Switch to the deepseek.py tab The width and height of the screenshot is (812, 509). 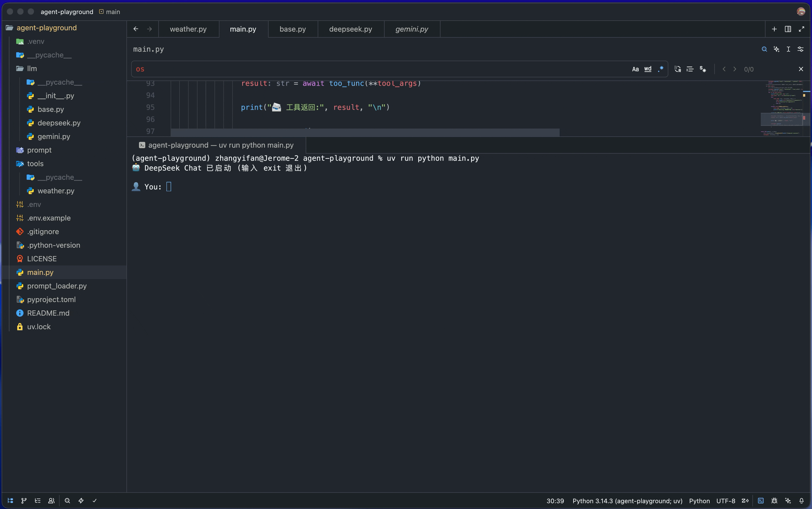(350, 29)
